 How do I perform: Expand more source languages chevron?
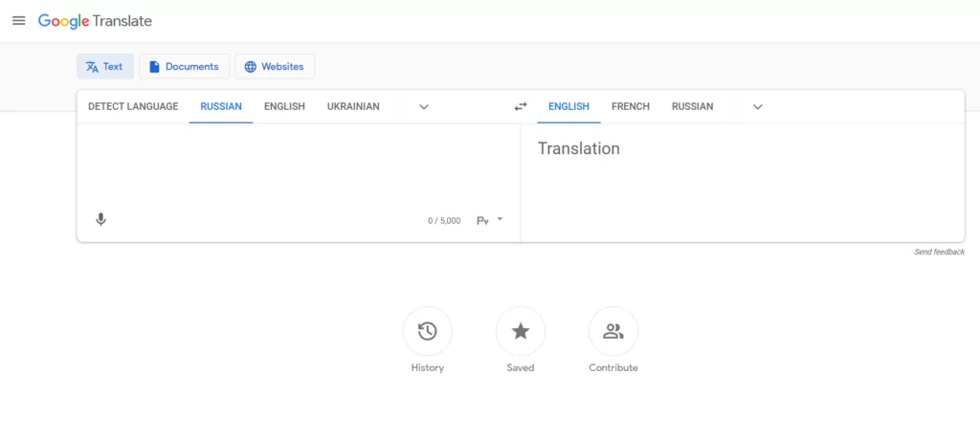pyautogui.click(x=424, y=107)
